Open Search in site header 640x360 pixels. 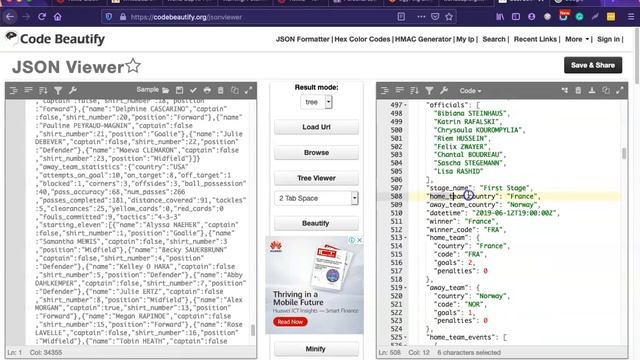tap(494, 39)
